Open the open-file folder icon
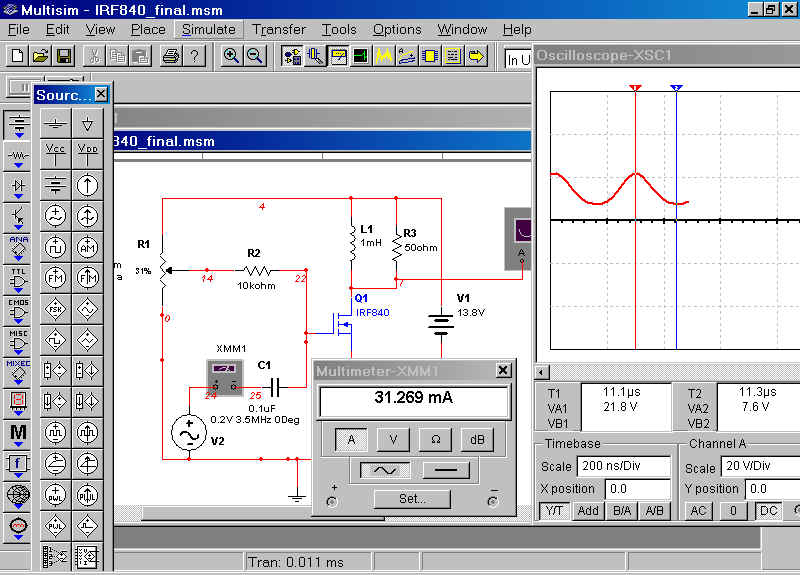Viewport: 800px width, 575px height. point(40,56)
